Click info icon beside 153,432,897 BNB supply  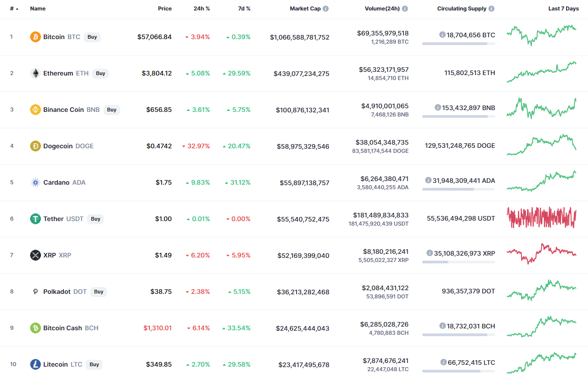pos(438,108)
